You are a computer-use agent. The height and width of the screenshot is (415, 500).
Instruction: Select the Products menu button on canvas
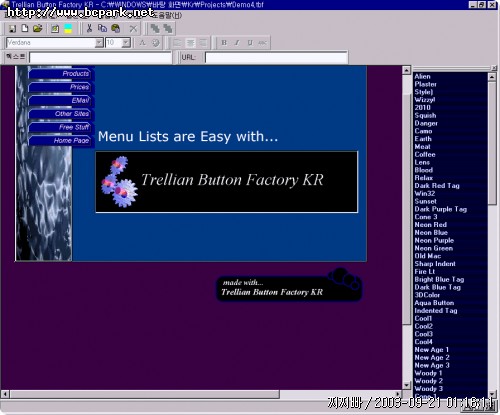61,73
